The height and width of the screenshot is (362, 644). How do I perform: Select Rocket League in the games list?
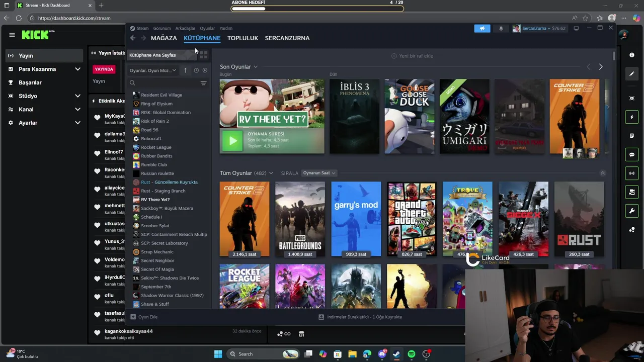click(x=156, y=147)
